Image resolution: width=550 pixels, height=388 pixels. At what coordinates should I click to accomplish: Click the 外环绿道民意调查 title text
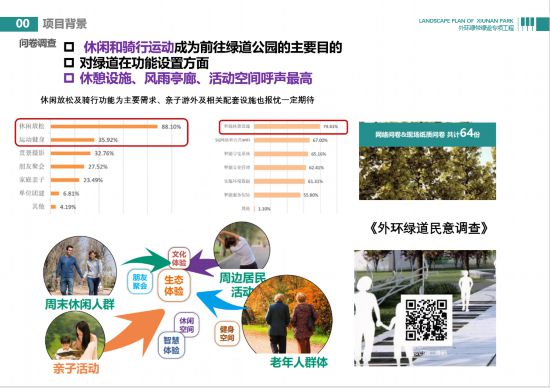click(428, 228)
